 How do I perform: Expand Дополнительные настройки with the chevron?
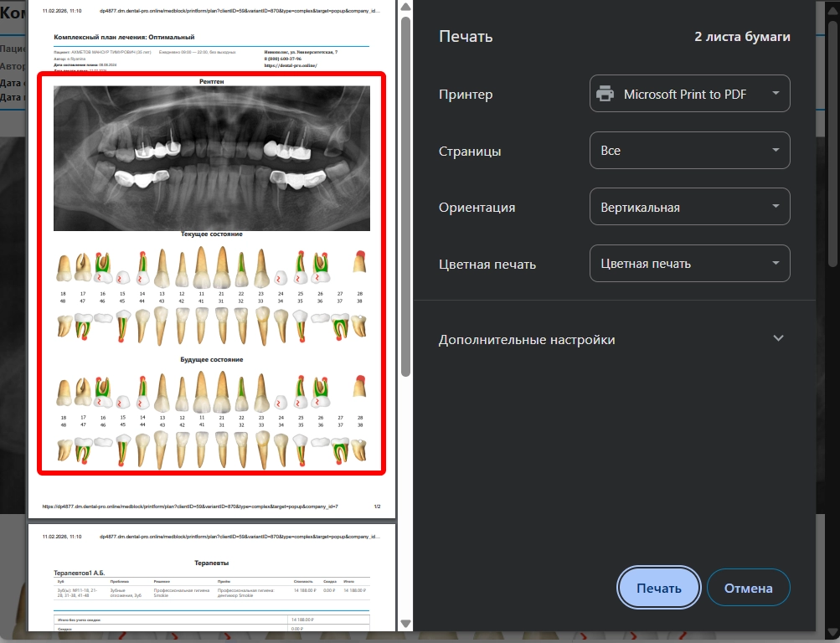(x=778, y=339)
